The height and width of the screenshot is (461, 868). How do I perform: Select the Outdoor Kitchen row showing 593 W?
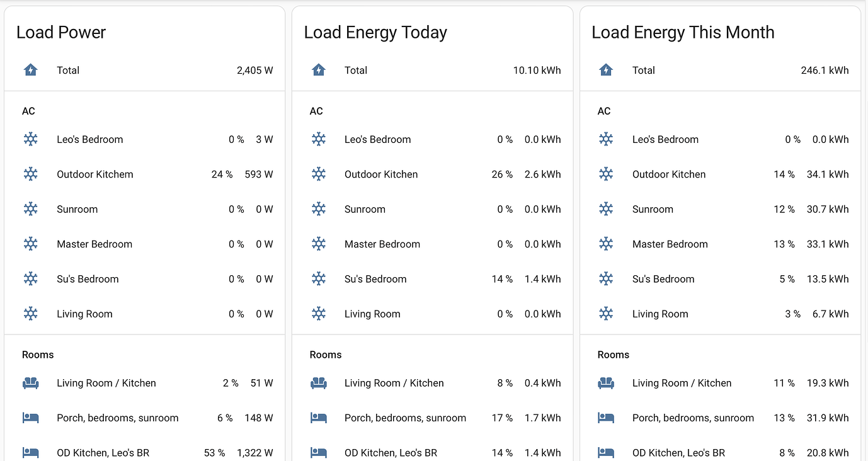pos(145,174)
